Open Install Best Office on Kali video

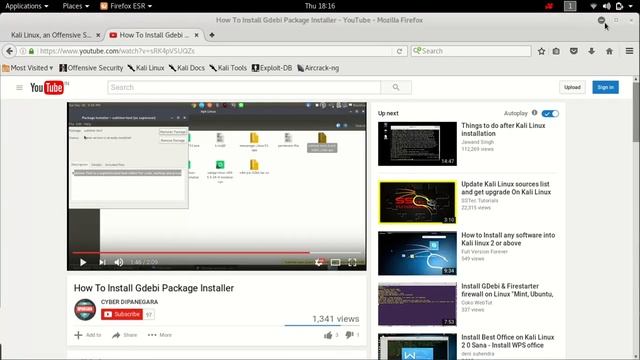tap(507, 341)
